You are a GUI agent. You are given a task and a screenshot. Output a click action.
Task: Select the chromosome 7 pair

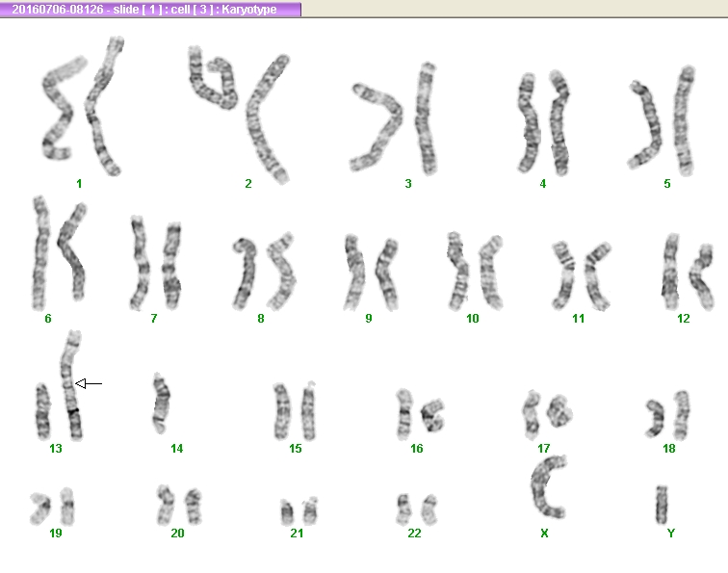point(156,263)
